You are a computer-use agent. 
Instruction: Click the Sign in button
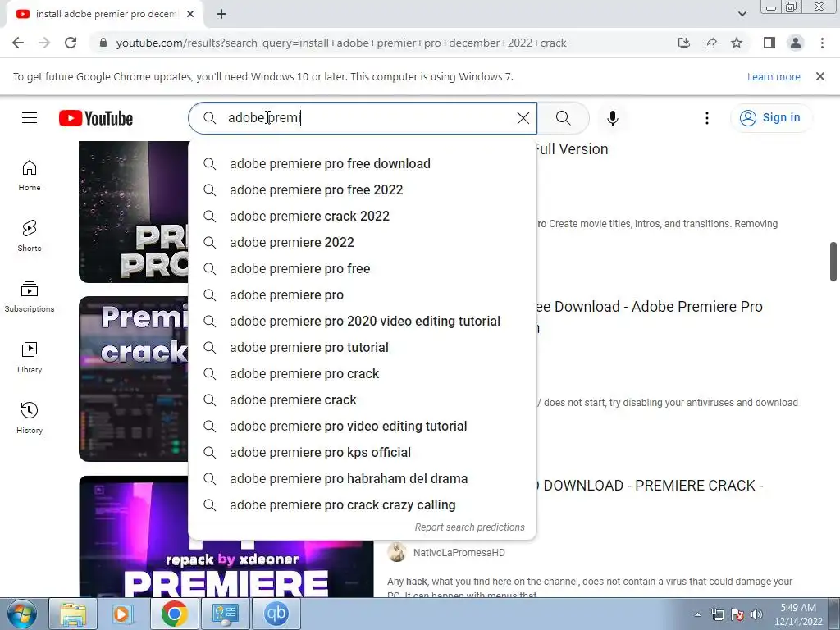tap(771, 118)
